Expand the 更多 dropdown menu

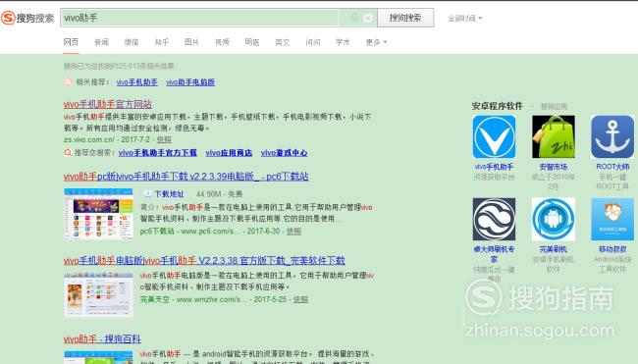pyautogui.click(x=376, y=42)
